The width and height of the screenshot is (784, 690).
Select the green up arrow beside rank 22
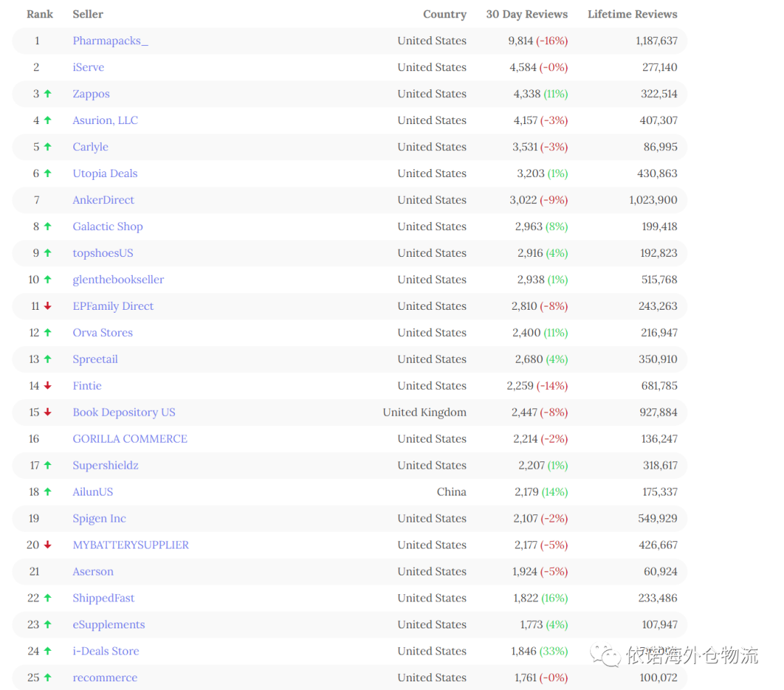pos(48,597)
